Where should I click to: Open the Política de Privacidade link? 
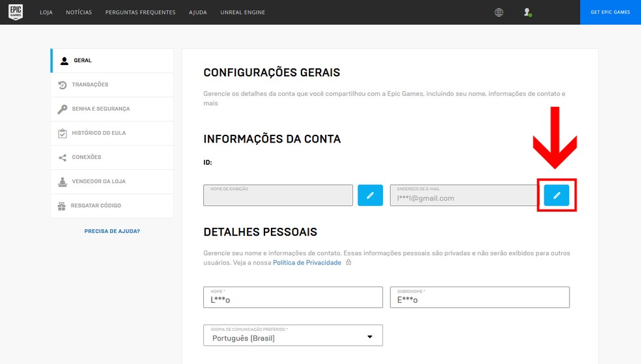[307, 262]
